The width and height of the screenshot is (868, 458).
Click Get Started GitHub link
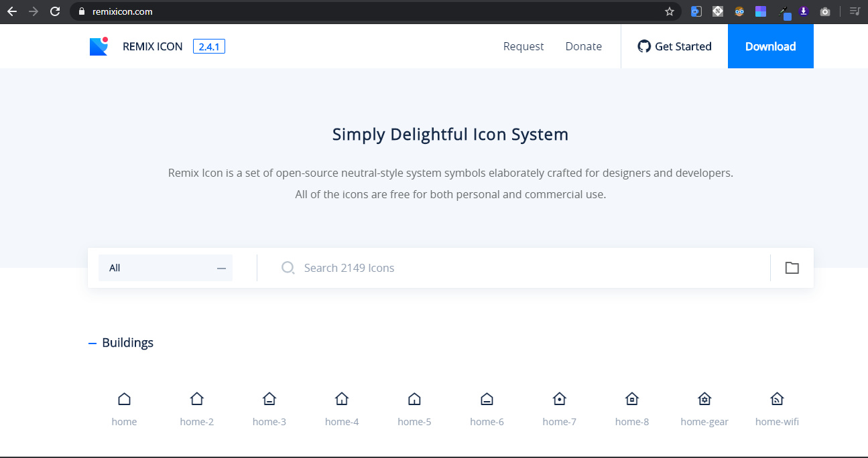[674, 46]
